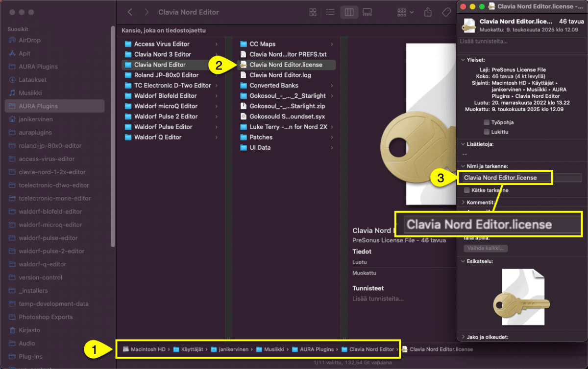Collapse the Yleiset section in info window

463,60
